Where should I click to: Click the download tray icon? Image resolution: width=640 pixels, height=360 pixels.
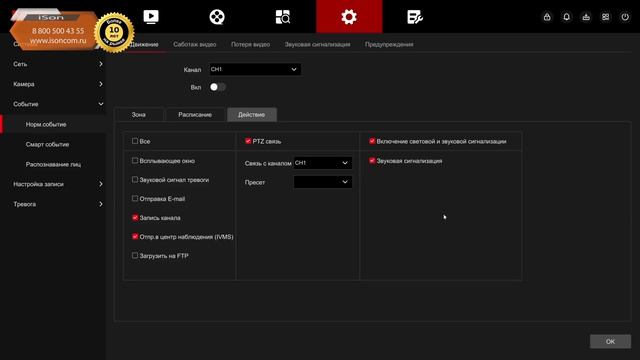point(586,17)
